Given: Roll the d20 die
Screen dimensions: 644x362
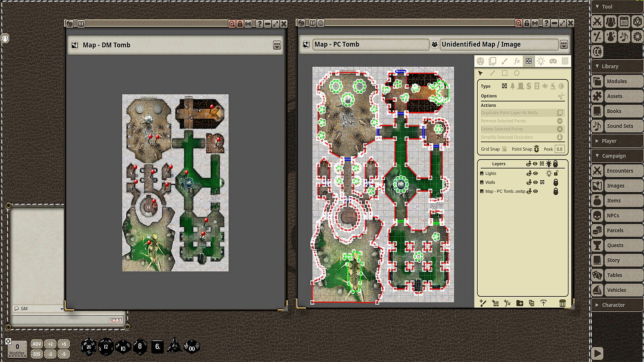Looking at the screenshot, I should (89, 347).
